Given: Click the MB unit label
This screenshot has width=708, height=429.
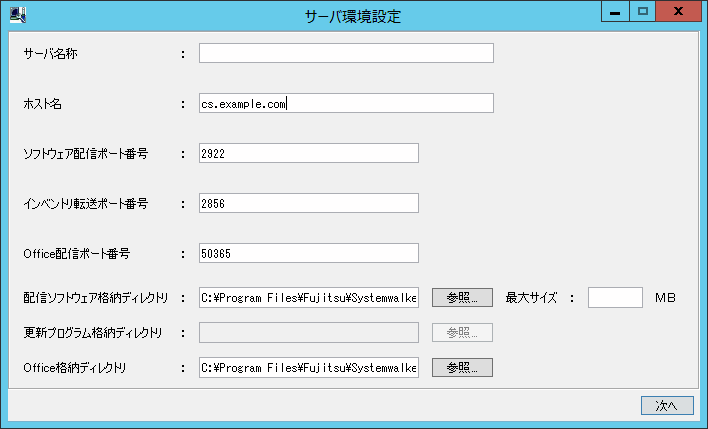Looking at the screenshot, I should (666, 298).
